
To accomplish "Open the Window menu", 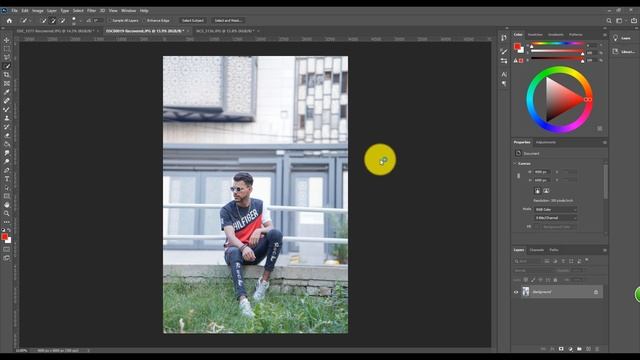I will click(128, 11).
